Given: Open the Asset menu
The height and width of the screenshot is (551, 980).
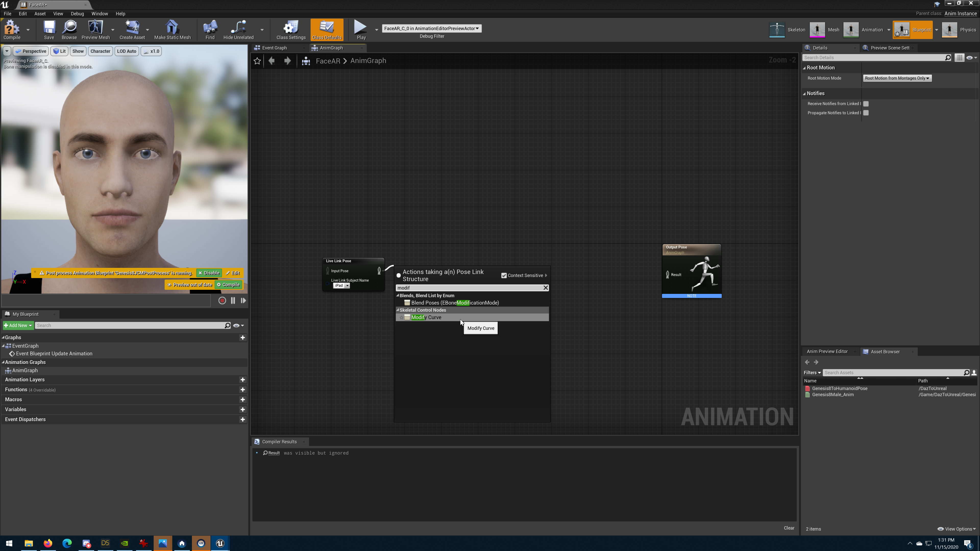Looking at the screenshot, I should point(40,13).
